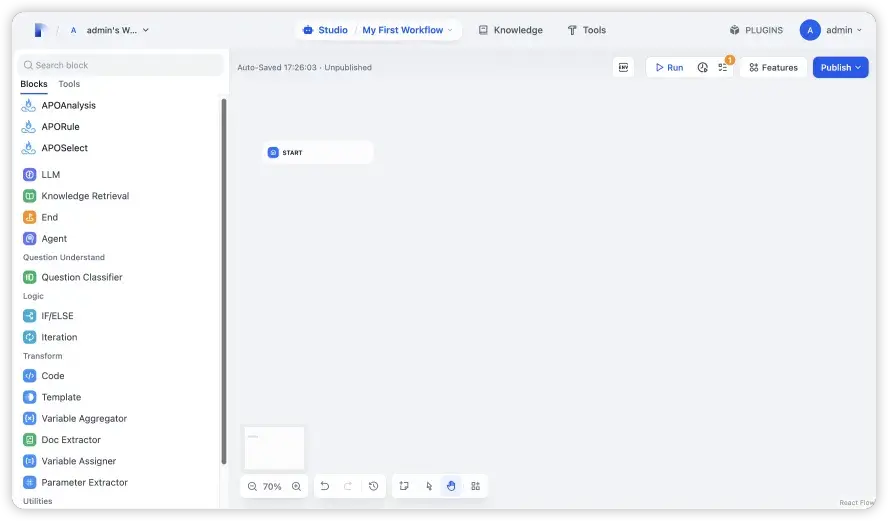Click the APORule block icon

[x=28, y=127]
